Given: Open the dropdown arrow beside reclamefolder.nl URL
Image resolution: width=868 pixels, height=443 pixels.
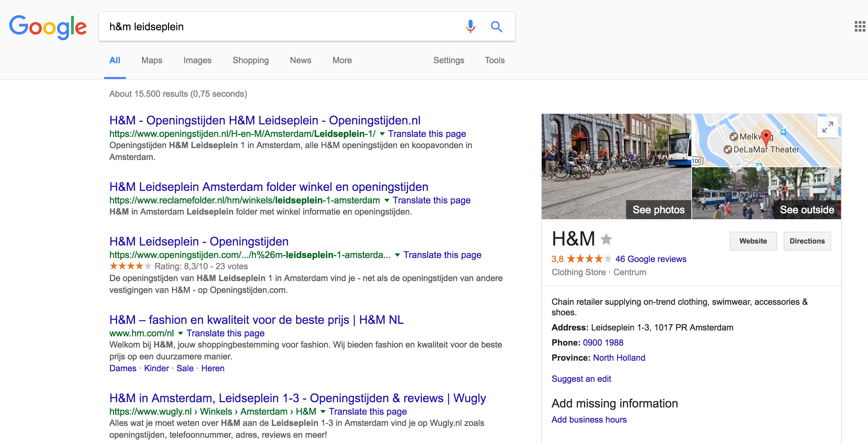Looking at the screenshot, I should pyautogui.click(x=387, y=201).
